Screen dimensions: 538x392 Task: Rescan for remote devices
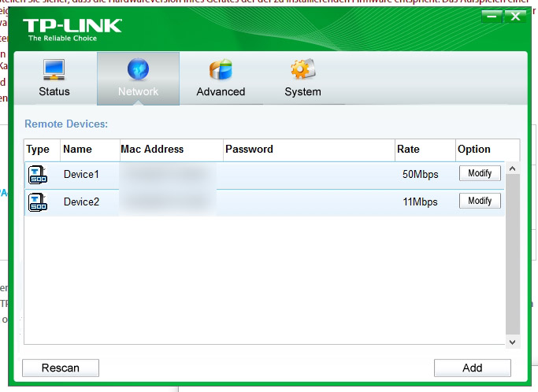[61, 368]
